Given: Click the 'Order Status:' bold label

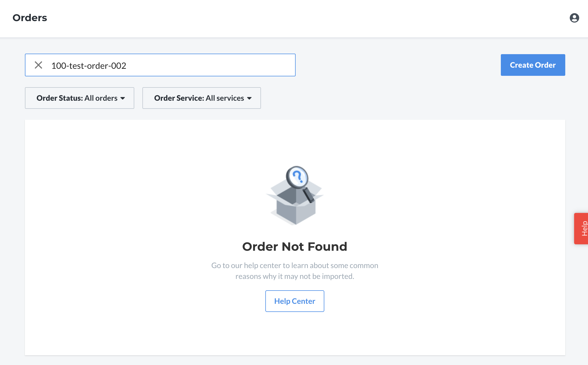Looking at the screenshot, I should [60, 98].
